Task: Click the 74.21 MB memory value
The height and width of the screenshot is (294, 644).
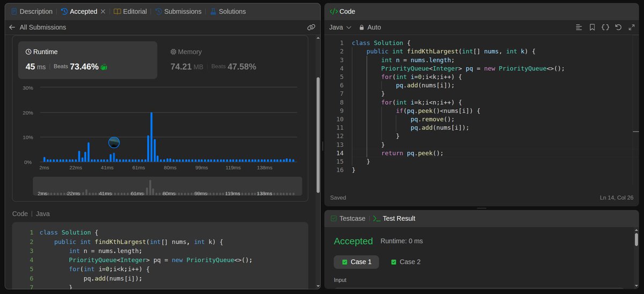Action: tap(187, 67)
